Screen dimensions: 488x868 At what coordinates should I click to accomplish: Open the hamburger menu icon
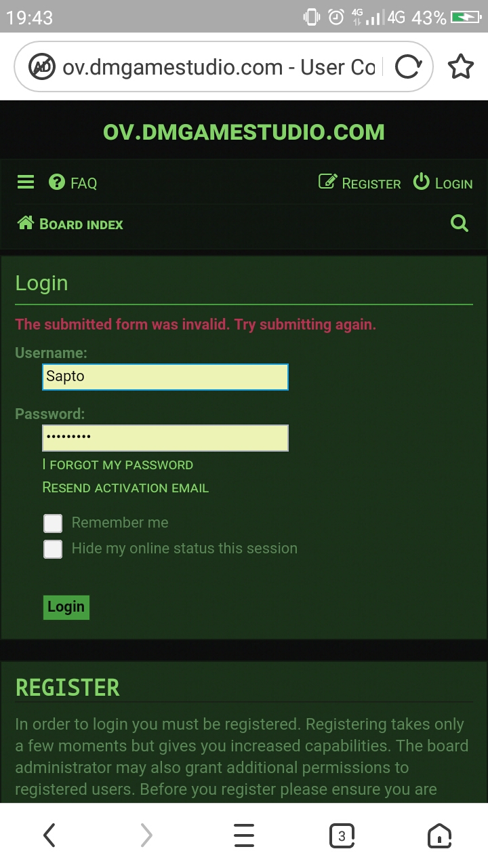point(25,182)
